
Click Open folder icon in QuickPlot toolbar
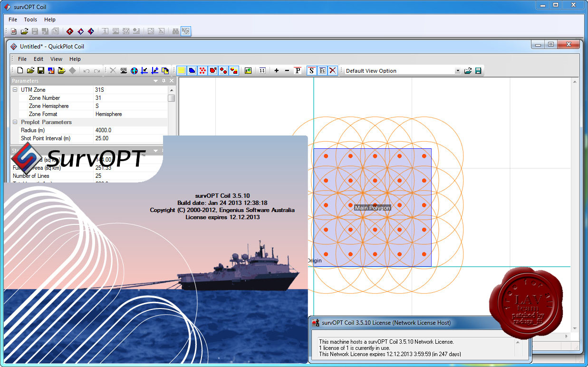(30, 71)
